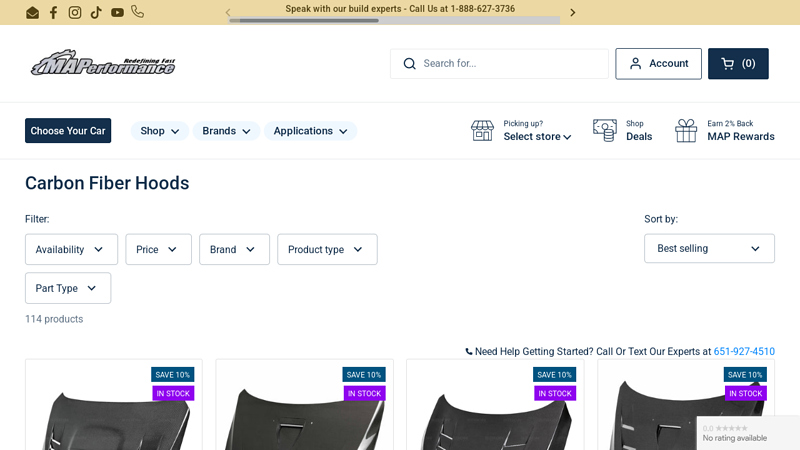Expand the Part Type filter
The width and height of the screenshot is (800, 450).
(68, 289)
